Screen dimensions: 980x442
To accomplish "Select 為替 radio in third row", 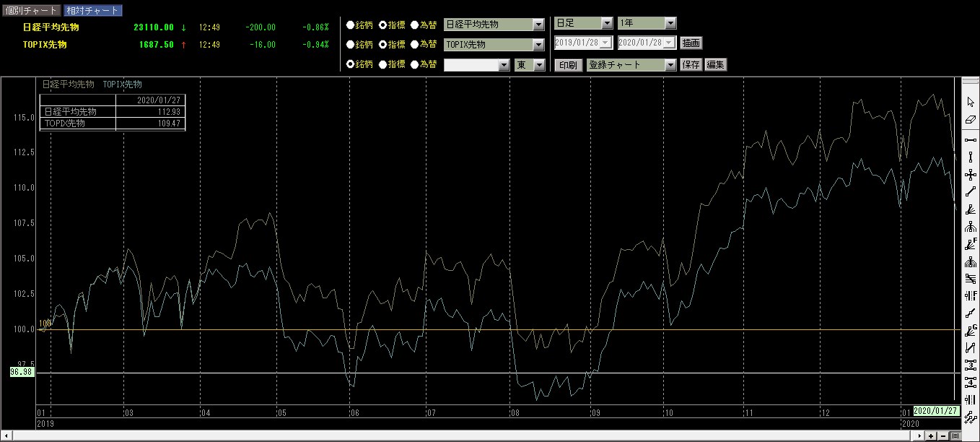I will [414, 64].
